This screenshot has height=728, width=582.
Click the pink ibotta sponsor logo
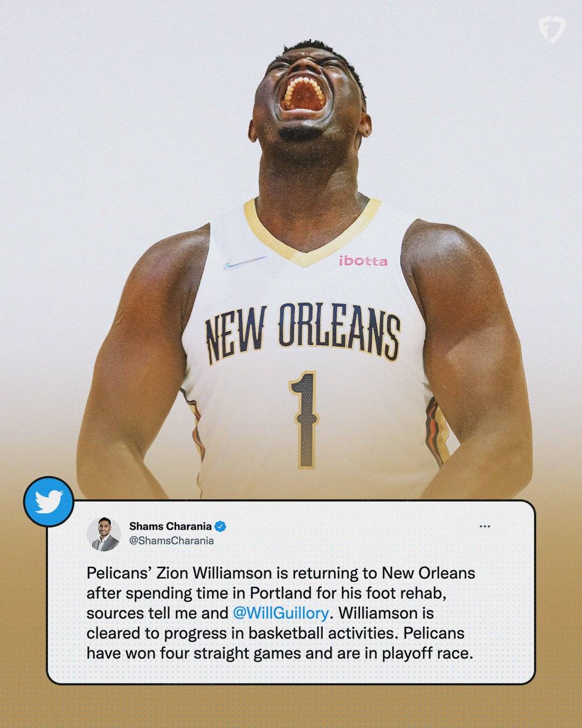coord(363,261)
